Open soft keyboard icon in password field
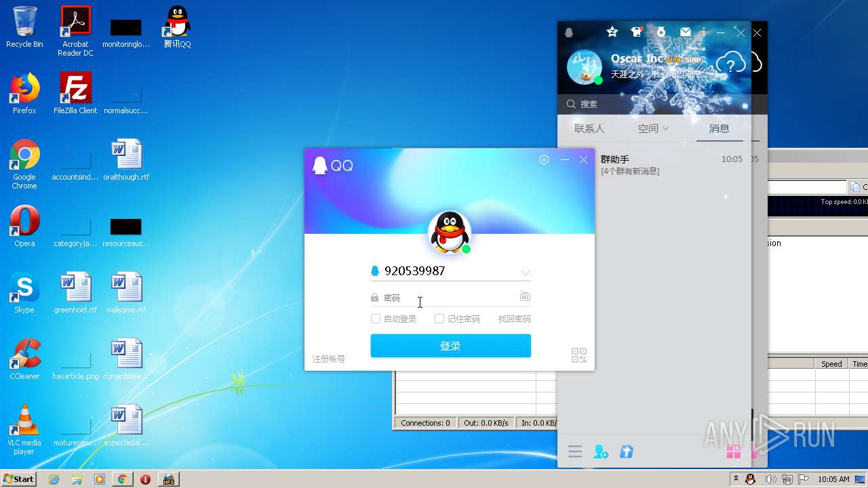 coord(525,297)
